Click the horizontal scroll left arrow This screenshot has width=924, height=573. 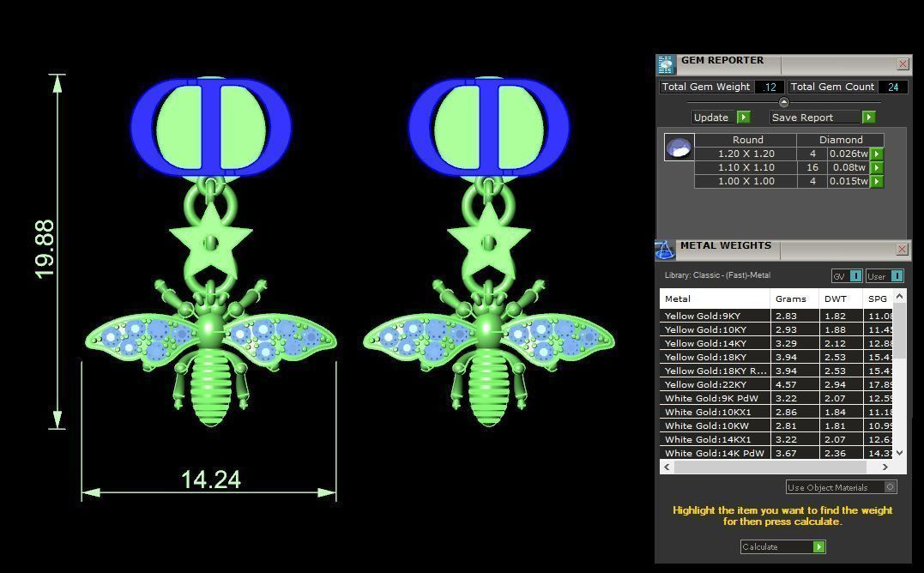click(667, 467)
